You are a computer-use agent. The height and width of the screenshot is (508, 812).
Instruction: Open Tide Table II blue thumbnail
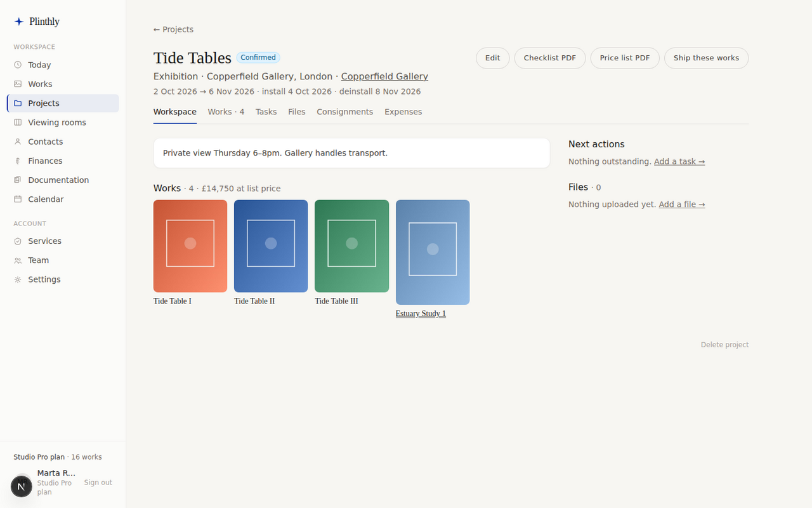tap(271, 246)
